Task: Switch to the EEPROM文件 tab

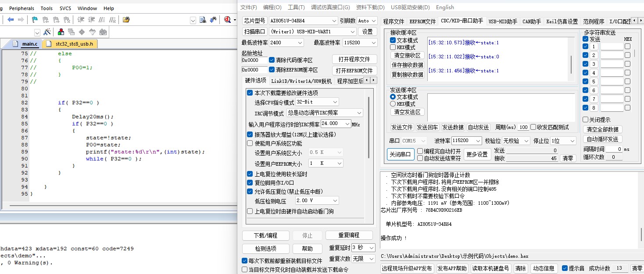Action: pos(422,21)
